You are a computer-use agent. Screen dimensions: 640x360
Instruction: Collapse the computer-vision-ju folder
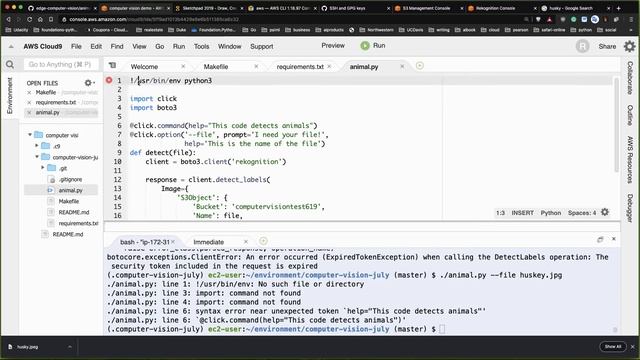click(37, 157)
